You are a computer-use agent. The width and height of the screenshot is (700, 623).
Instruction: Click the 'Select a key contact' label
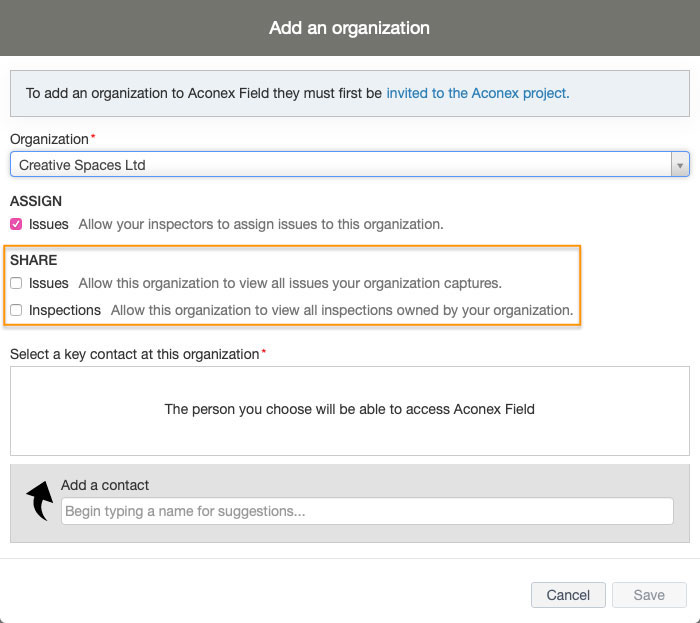click(x=135, y=354)
